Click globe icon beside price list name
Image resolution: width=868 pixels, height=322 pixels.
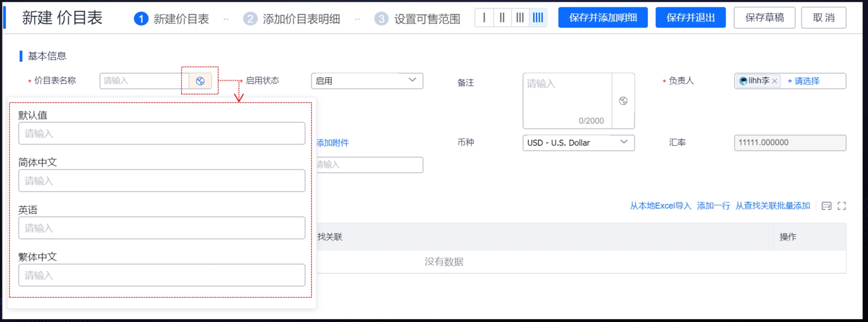click(x=200, y=81)
